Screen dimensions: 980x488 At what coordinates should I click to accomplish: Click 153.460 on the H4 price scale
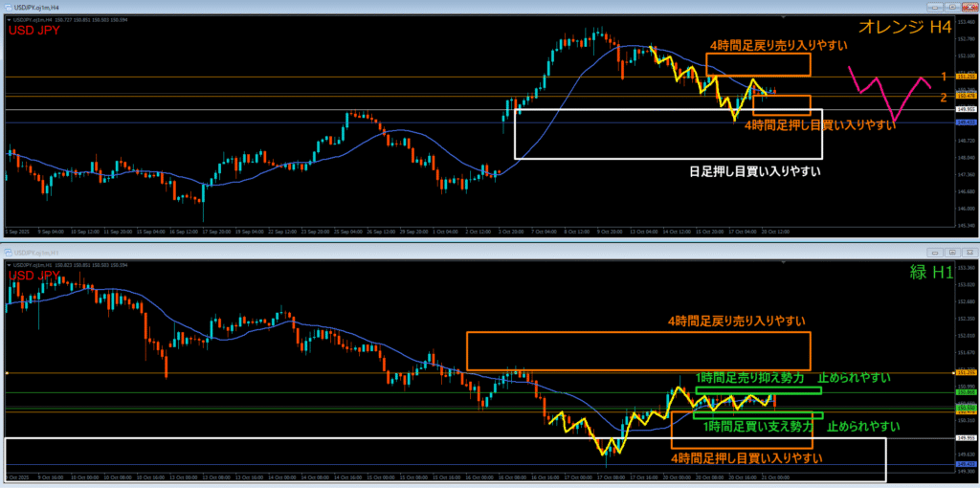coord(965,21)
